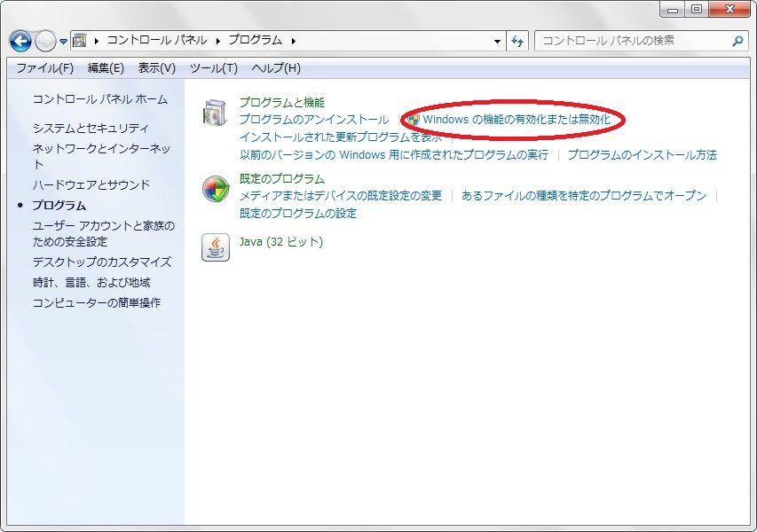Go back with the blue Back arrow
Image resolution: width=757 pixels, height=532 pixels.
(20, 41)
